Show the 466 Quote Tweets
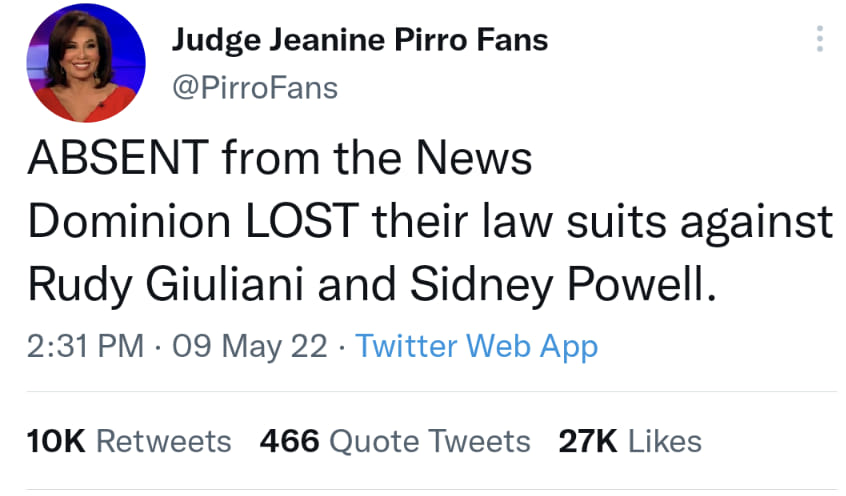 click(394, 441)
